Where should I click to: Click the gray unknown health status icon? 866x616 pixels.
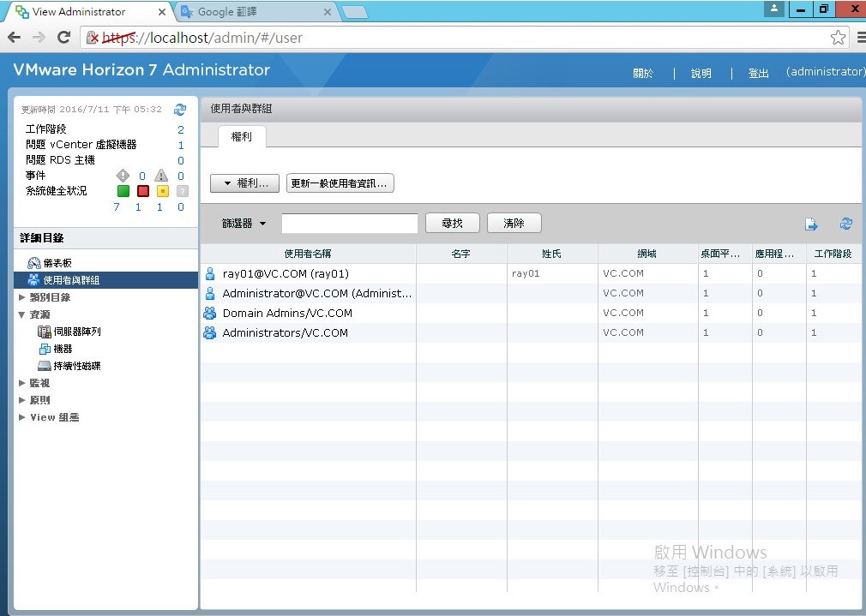click(x=183, y=191)
